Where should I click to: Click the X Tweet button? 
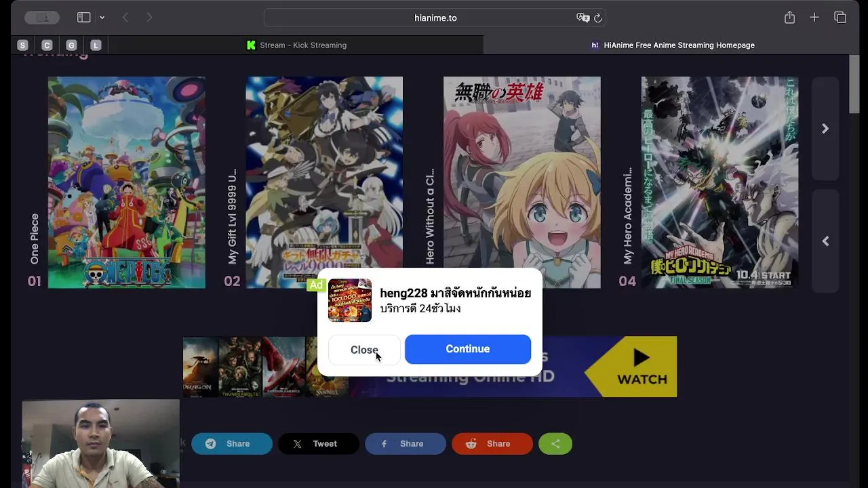(x=319, y=444)
